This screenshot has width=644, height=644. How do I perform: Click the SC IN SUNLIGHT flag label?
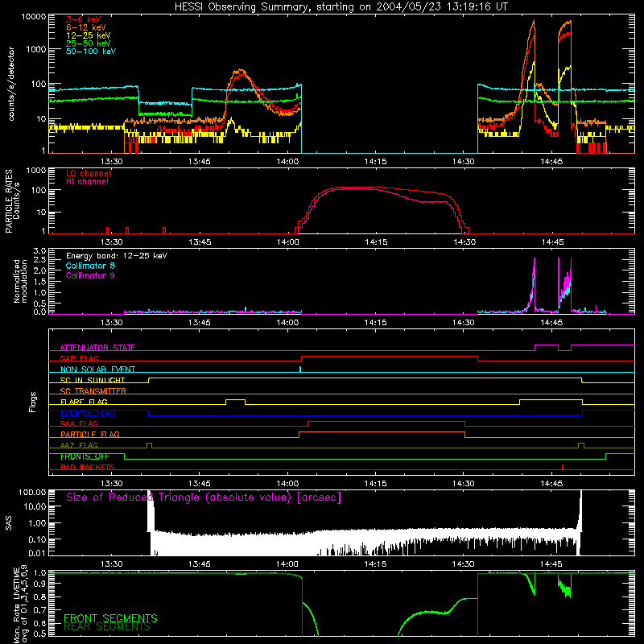click(x=93, y=380)
